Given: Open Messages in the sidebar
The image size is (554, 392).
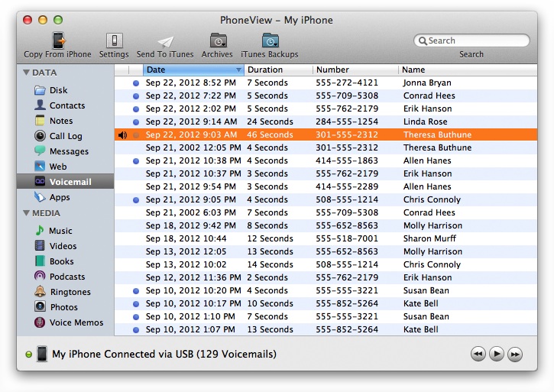Looking at the screenshot, I should [x=69, y=151].
